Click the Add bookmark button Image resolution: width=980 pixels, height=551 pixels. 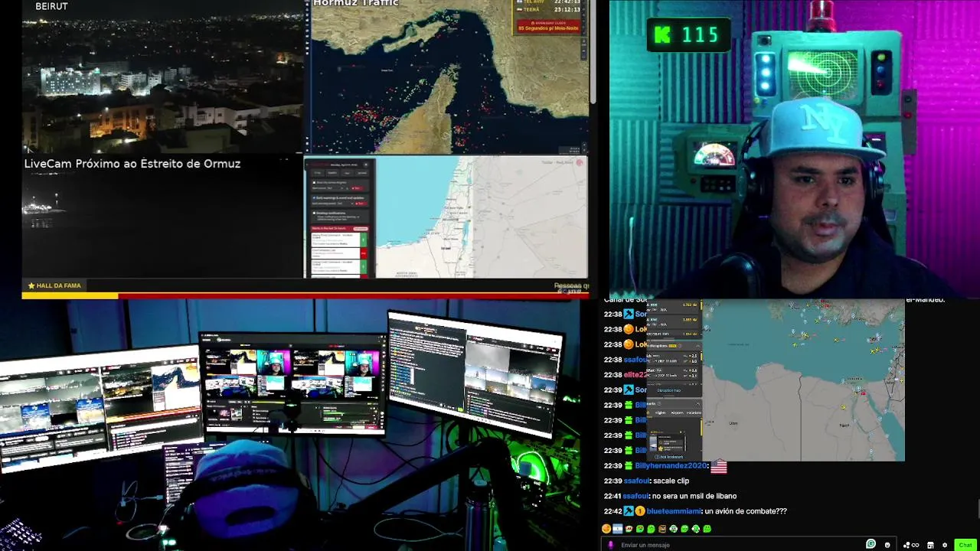coord(669,457)
